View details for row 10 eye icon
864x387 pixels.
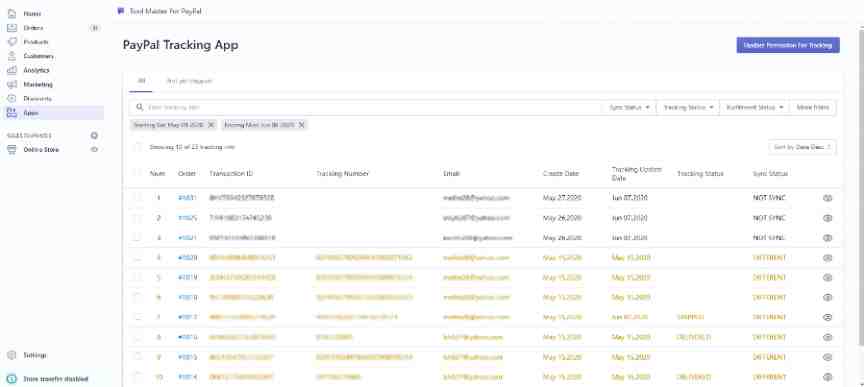(827, 377)
